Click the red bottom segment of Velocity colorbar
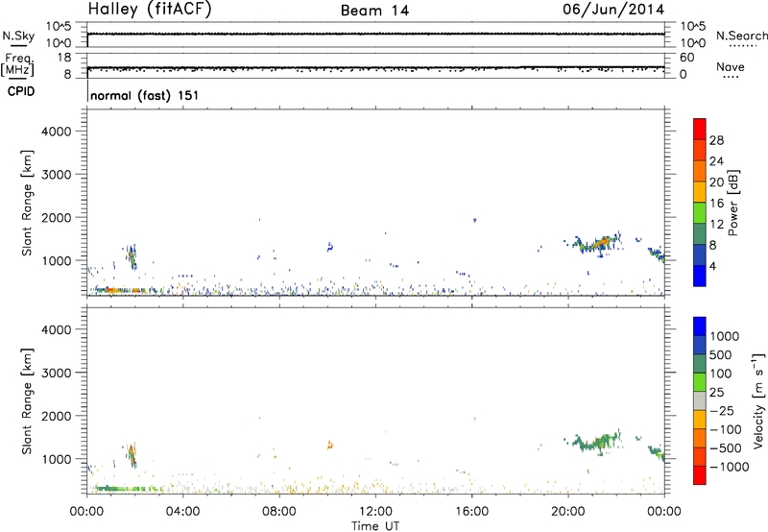Viewport: 768px width, 532px height. 700,475
